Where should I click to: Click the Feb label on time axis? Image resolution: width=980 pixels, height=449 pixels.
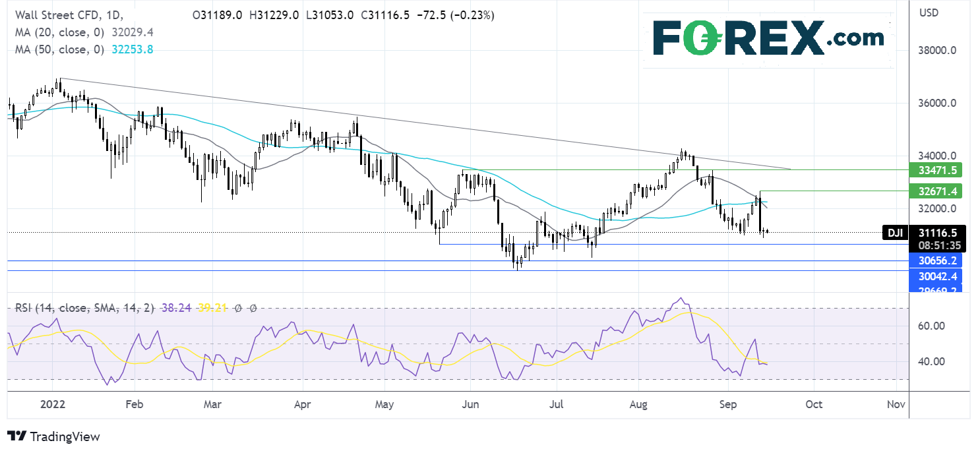coord(134,404)
